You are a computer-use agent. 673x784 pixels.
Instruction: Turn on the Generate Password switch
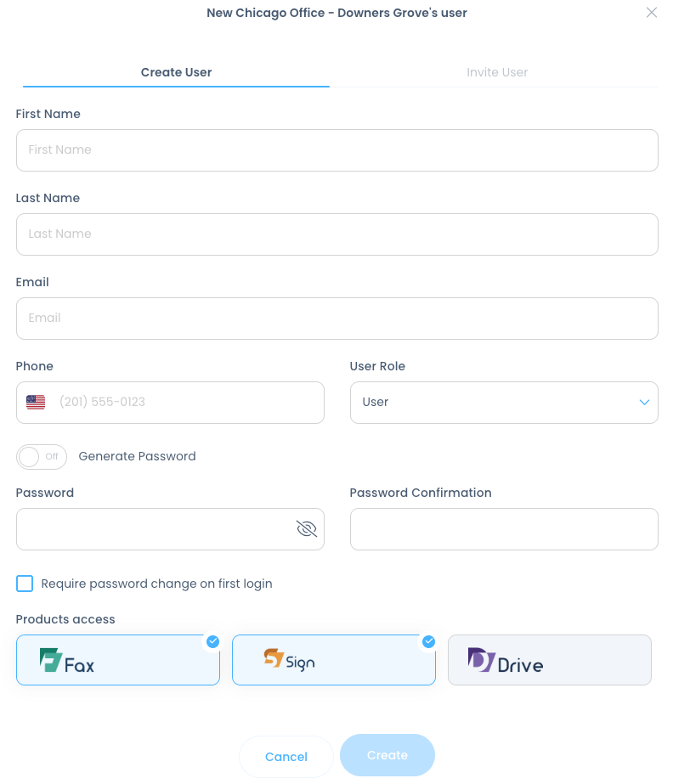coord(41,457)
